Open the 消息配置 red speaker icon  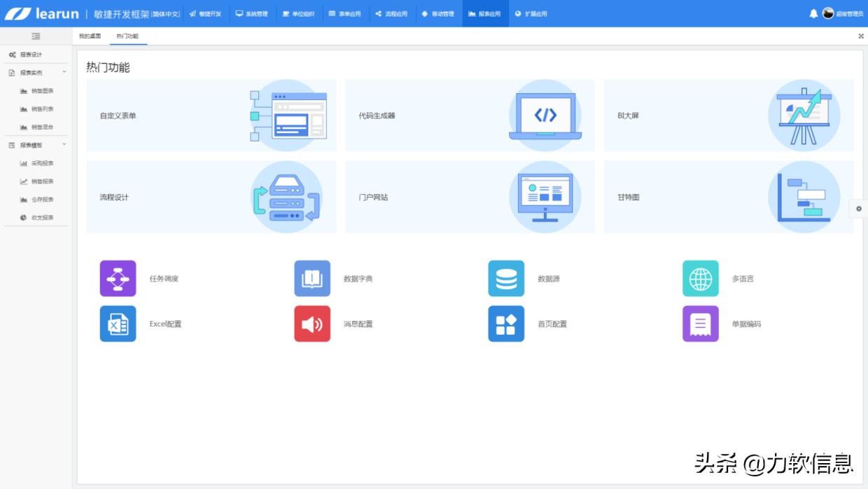(x=312, y=324)
